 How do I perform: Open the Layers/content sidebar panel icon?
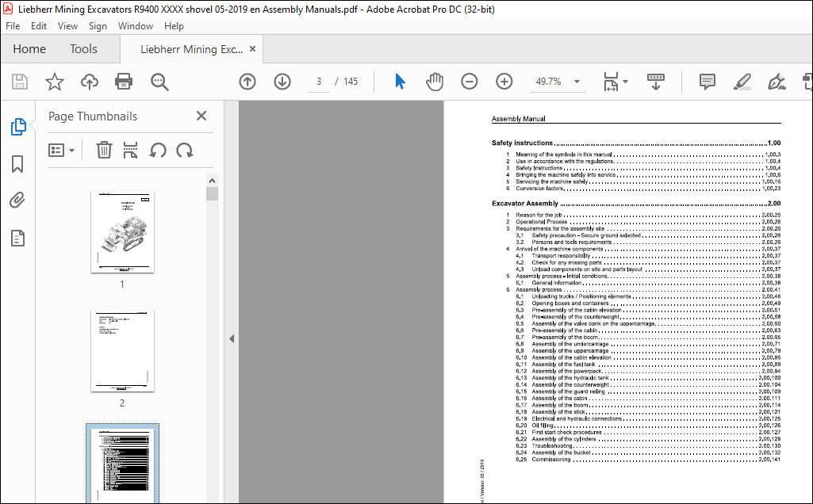[17, 239]
